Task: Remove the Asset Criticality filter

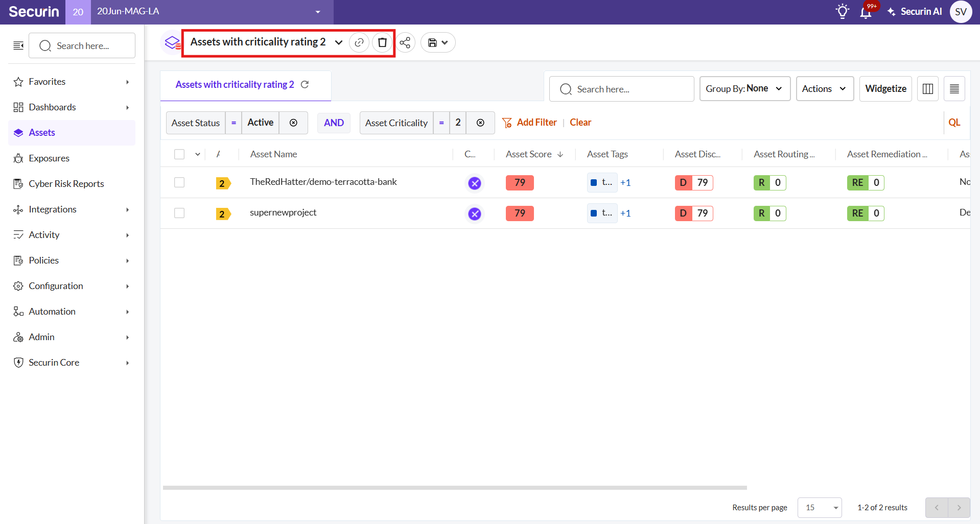Action: (x=480, y=123)
